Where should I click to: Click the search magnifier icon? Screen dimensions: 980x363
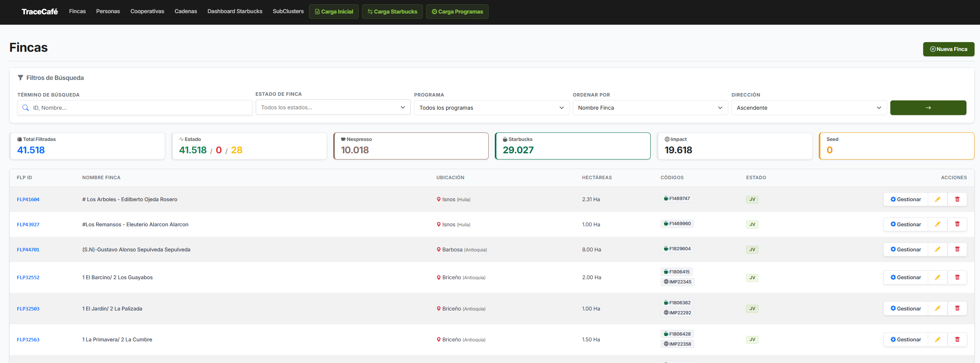(x=26, y=108)
